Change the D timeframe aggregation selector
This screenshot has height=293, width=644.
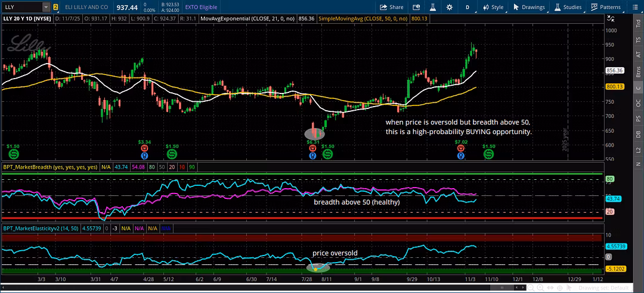pyautogui.click(x=467, y=7)
